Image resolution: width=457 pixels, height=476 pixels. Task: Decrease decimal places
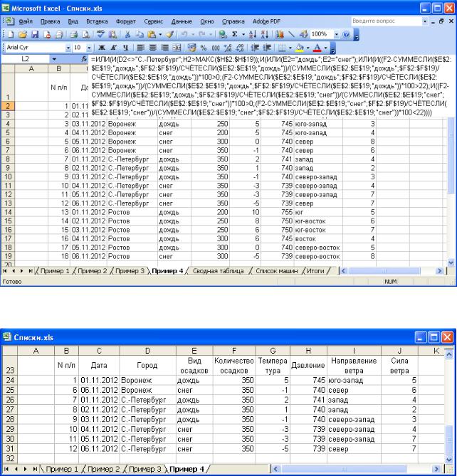240,48
